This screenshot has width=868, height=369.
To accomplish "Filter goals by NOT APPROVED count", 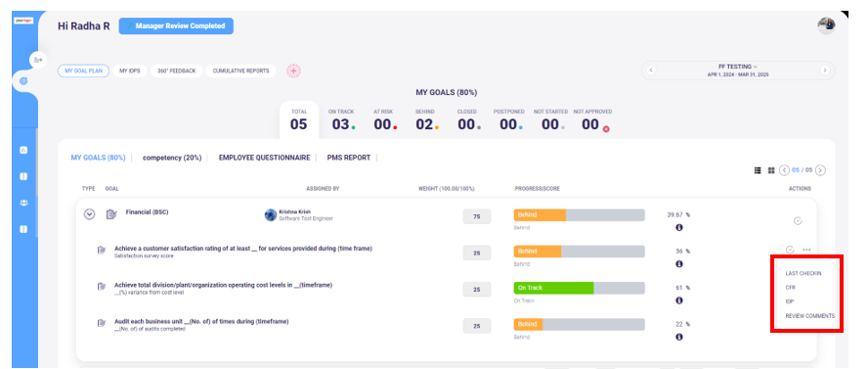I will (x=593, y=119).
